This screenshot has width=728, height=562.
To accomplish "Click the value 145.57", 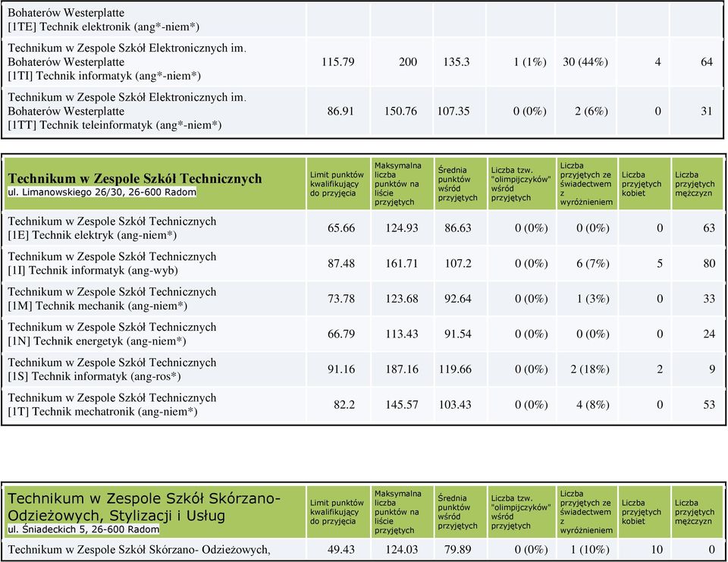I will 402,404.
